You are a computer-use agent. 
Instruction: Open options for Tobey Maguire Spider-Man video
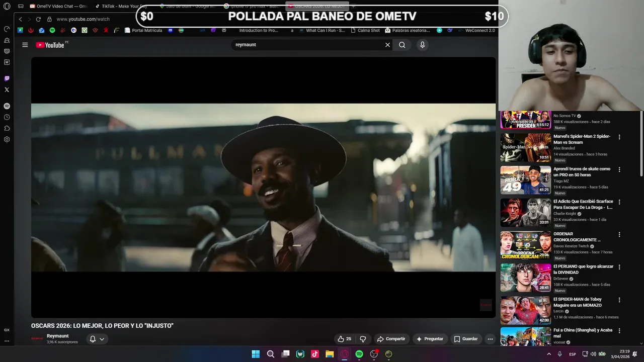pos(619,300)
